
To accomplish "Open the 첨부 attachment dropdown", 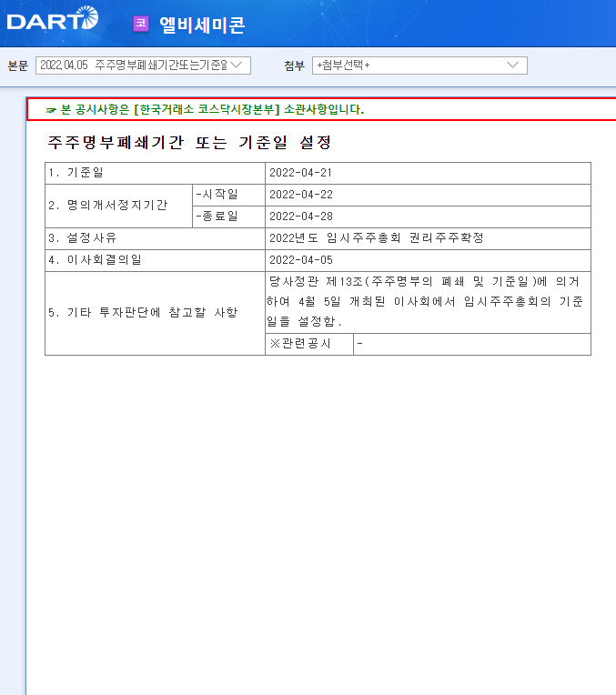I will (419, 65).
